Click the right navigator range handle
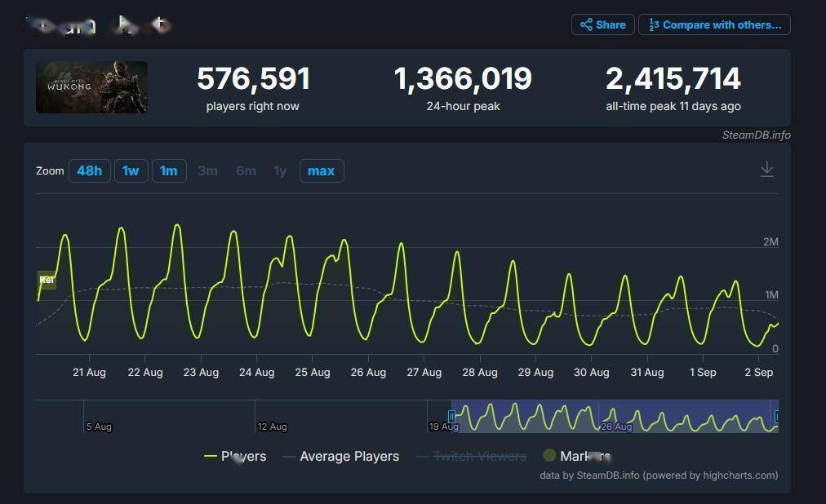This screenshot has width=826, height=504. coord(776,417)
